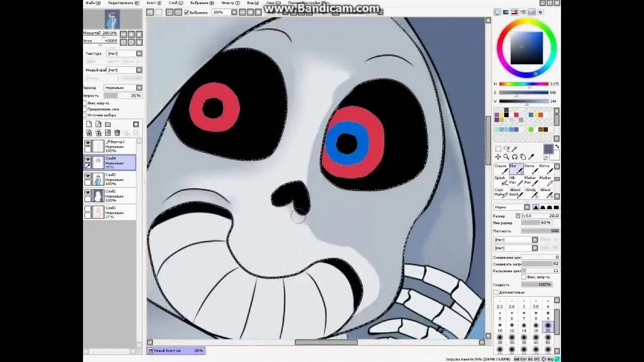Toggle brush Фикс. непр-ть checkbox
The height and width of the screenshot is (362, 644).
524,277
